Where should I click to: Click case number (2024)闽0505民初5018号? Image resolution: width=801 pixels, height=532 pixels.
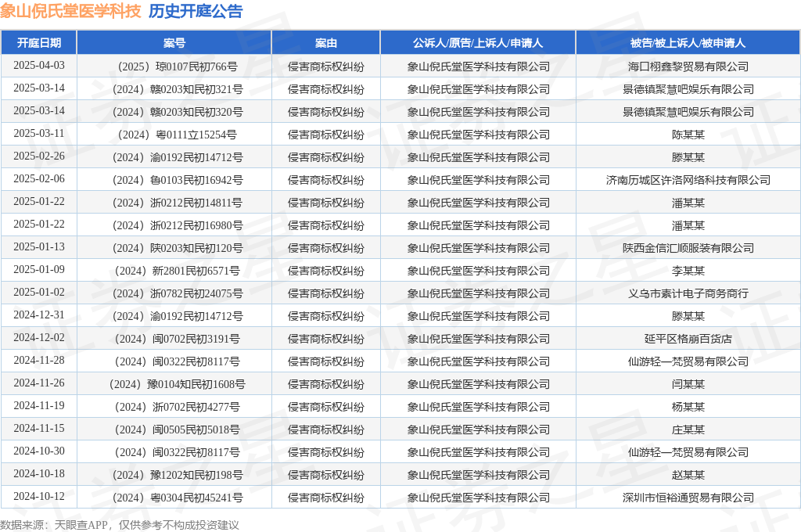click(178, 430)
